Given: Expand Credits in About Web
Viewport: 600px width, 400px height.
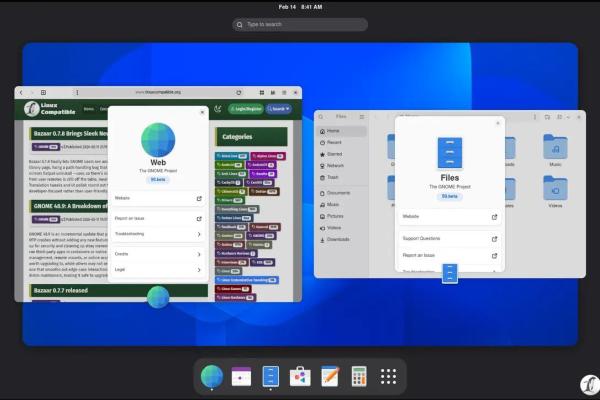Looking at the screenshot, I should (158, 254).
